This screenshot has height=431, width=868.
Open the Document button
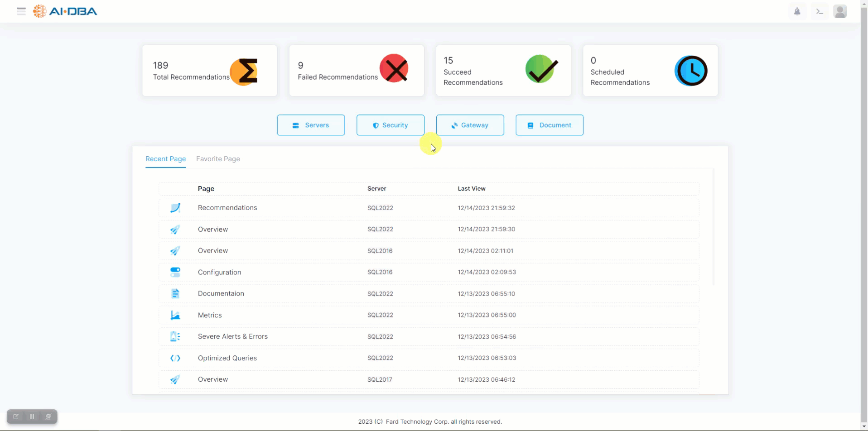(549, 125)
